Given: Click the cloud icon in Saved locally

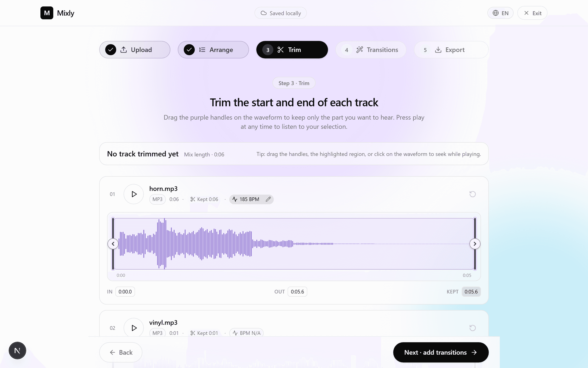Looking at the screenshot, I should click(x=264, y=13).
